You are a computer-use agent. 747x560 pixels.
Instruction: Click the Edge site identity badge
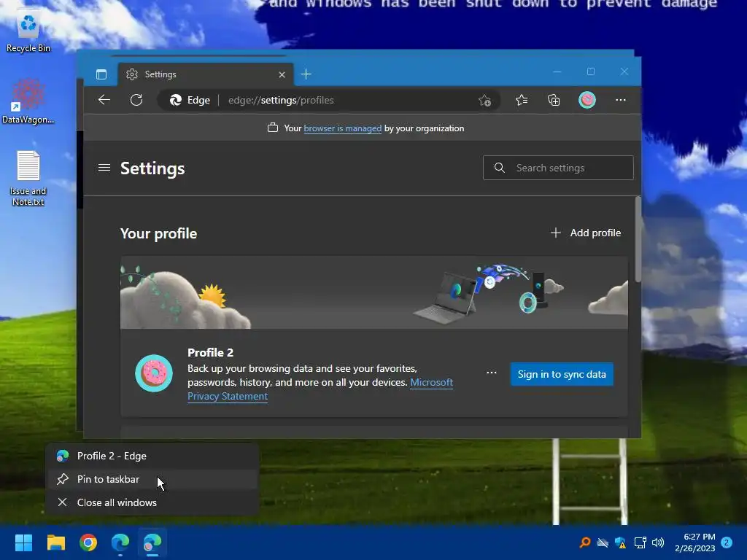point(190,100)
